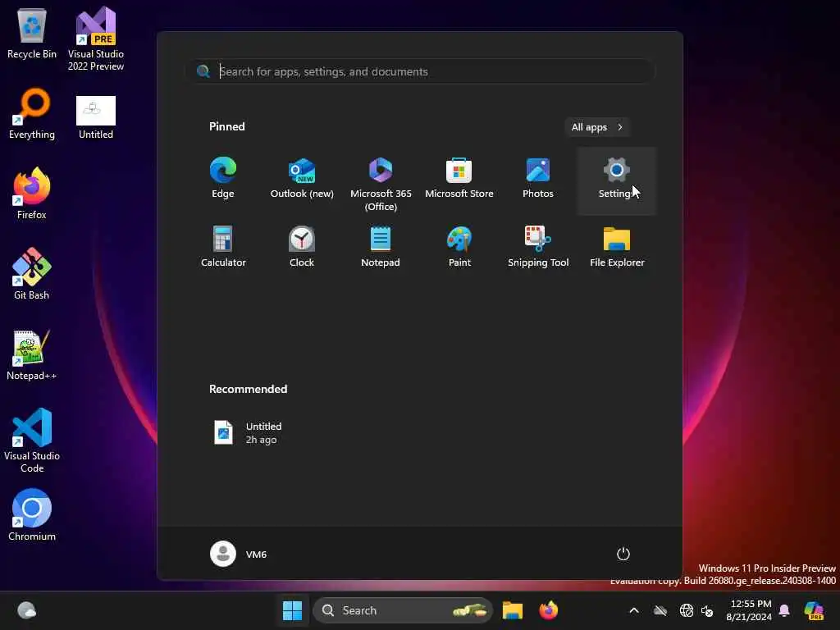The width and height of the screenshot is (840, 630).
Task: Open Firefox from the taskbar
Action: tap(548, 610)
